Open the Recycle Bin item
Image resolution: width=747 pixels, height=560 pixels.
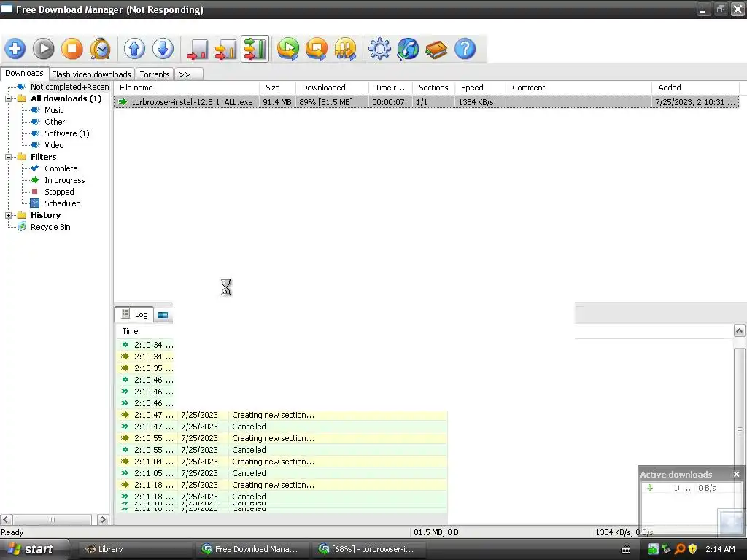click(50, 227)
